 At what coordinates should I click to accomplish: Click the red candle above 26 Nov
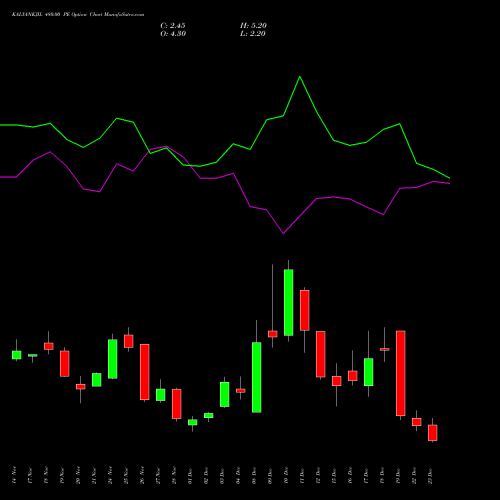point(145,372)
